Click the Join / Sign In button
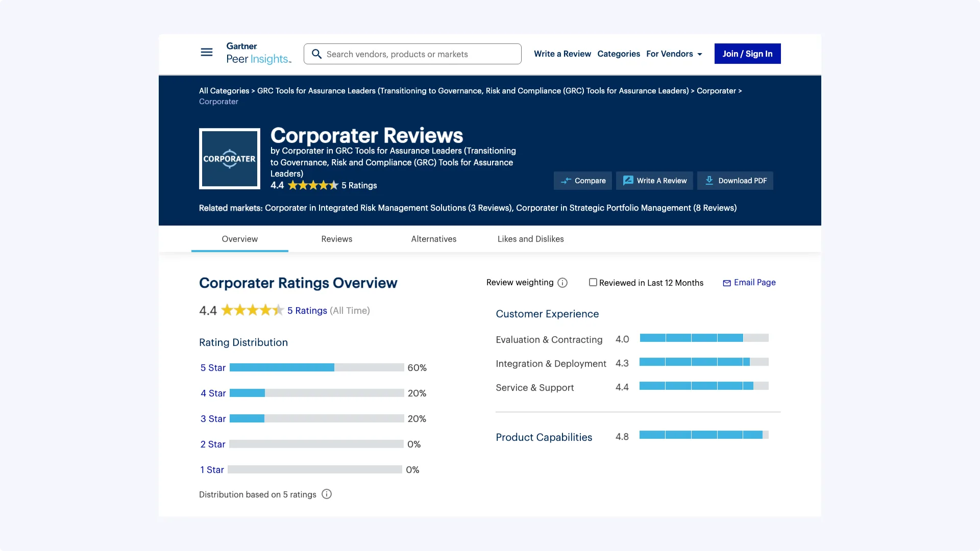The width and height of the screenshot is (980, 551). [x=747, y=54]
